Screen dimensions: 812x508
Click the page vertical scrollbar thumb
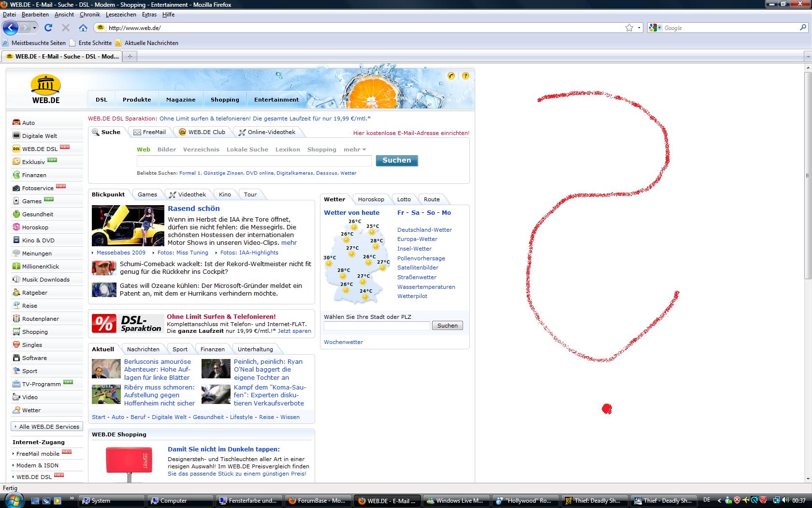click(x=808, y=175)
